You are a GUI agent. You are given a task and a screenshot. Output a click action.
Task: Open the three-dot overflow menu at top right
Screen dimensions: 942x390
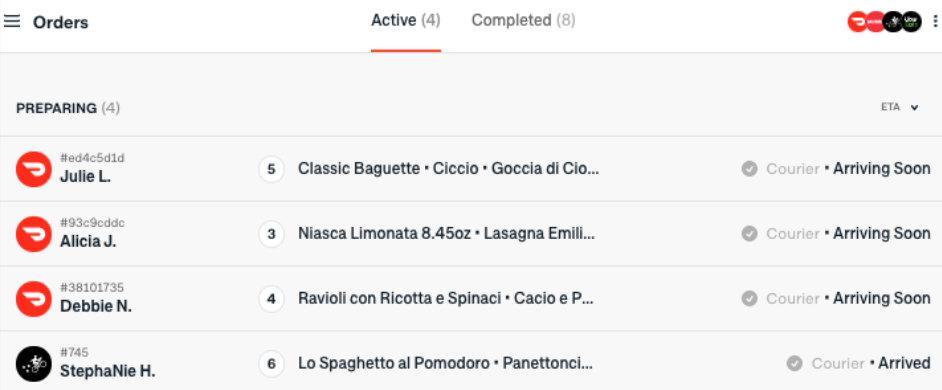(x=935, y=22)
